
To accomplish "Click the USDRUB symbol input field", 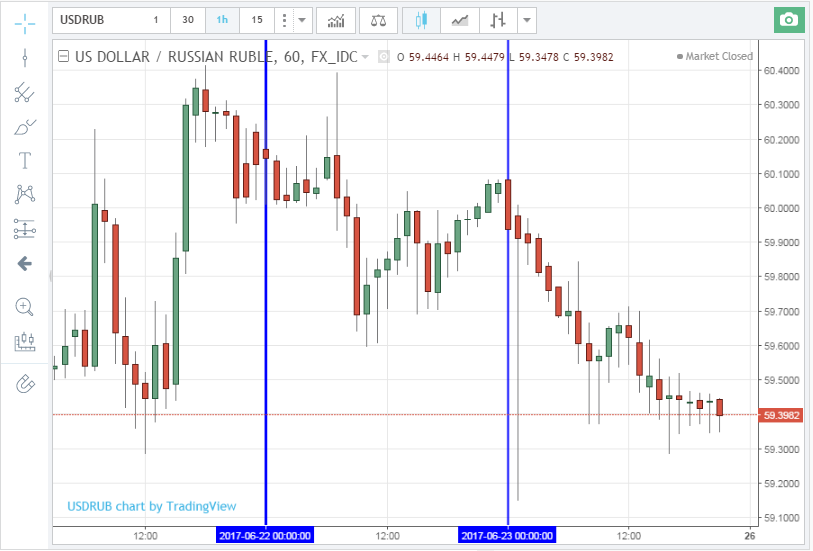I will 97,20.
